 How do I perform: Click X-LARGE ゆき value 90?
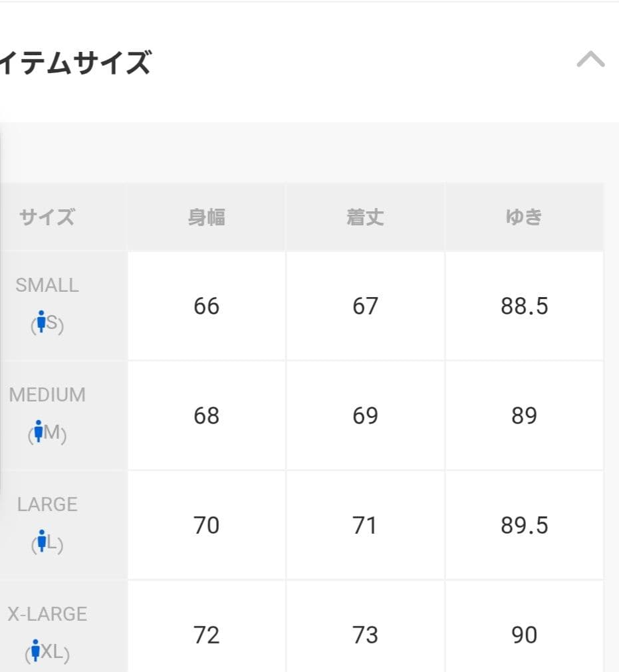(x=524, y=635)
